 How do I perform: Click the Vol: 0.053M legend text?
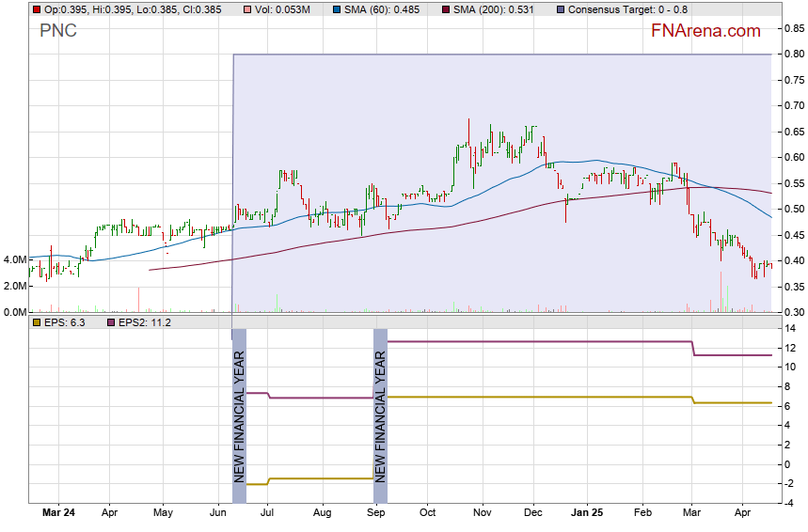[x=286, y=9]
